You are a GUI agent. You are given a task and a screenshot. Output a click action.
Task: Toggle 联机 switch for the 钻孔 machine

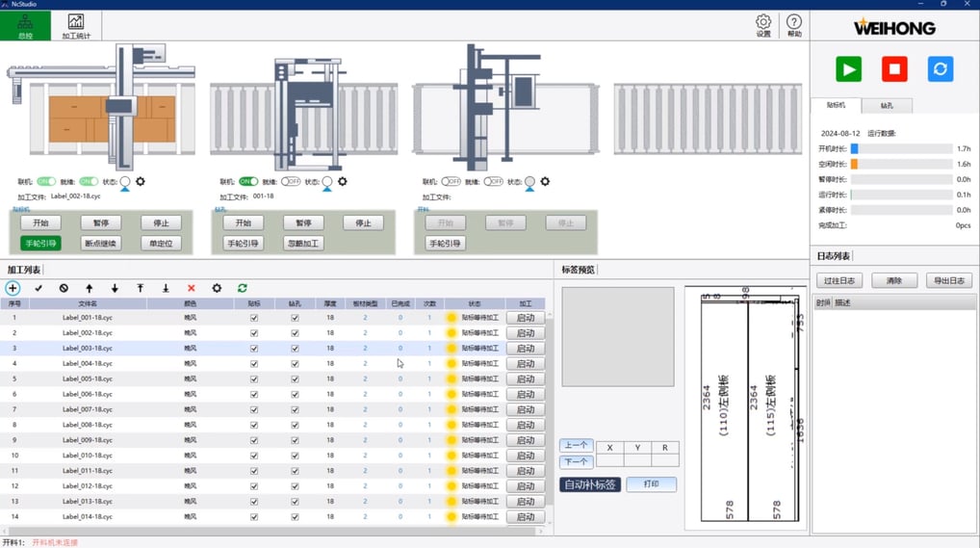point(248,181)
